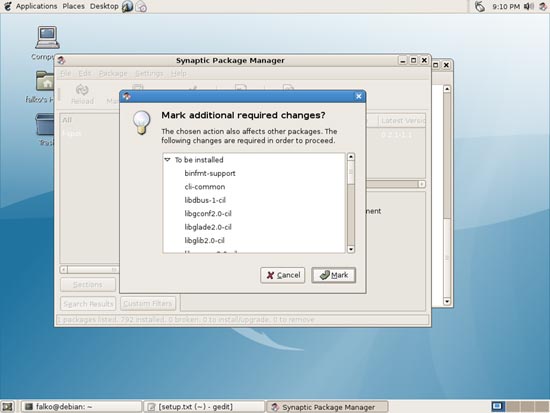Viewport: 550px width, 413px height.
Task: Select cli-common package entry
Action: click(205, 187)
